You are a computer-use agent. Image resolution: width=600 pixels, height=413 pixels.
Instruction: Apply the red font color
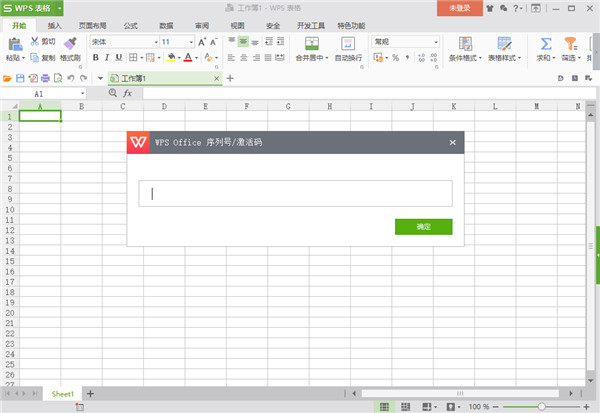click(x=188, y=58)
